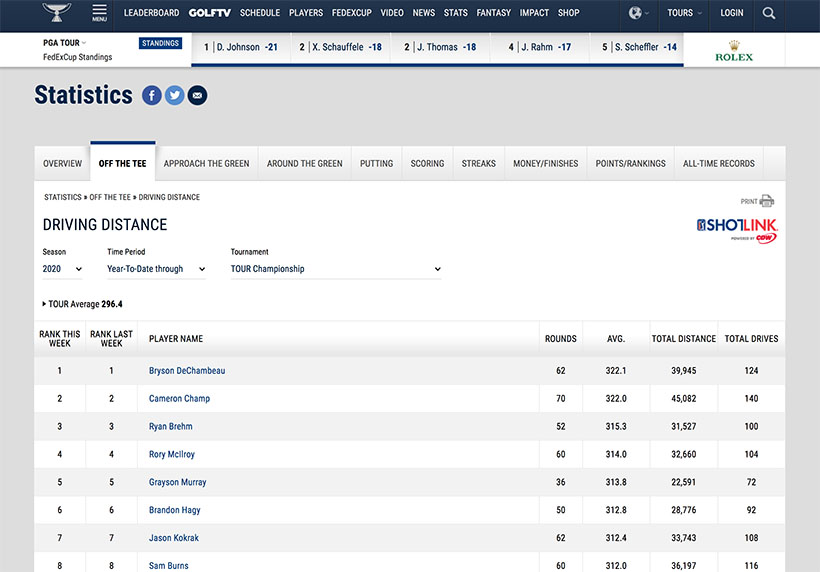Image resolution: width=820 pixels, height=572 pixels.
Task: Share Statistics page via email icon
Action: coord(197,95)
